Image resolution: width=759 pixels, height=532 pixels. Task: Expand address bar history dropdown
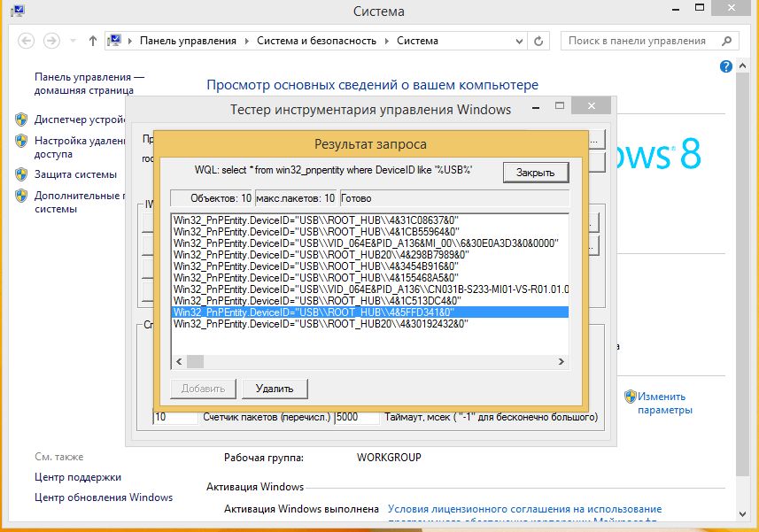click(519, 41)
